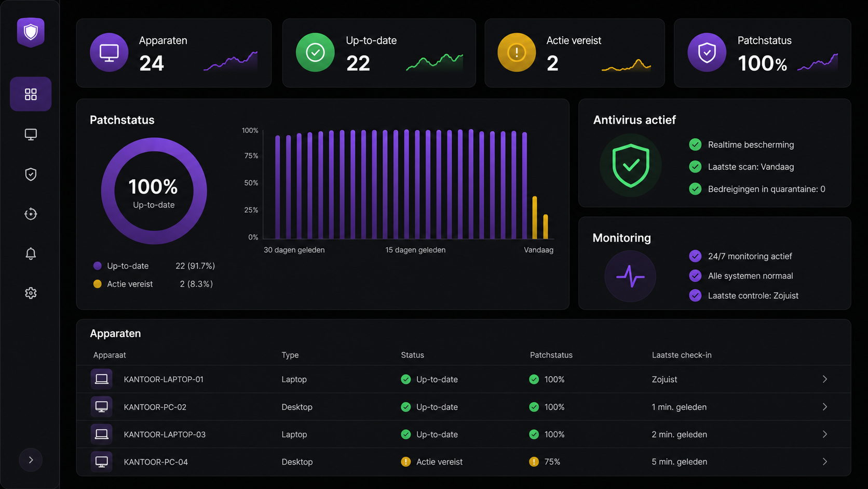Click the Realtime bescherming checkmark
The width and height of the screenshot is (868, 489).
point(695,144)
